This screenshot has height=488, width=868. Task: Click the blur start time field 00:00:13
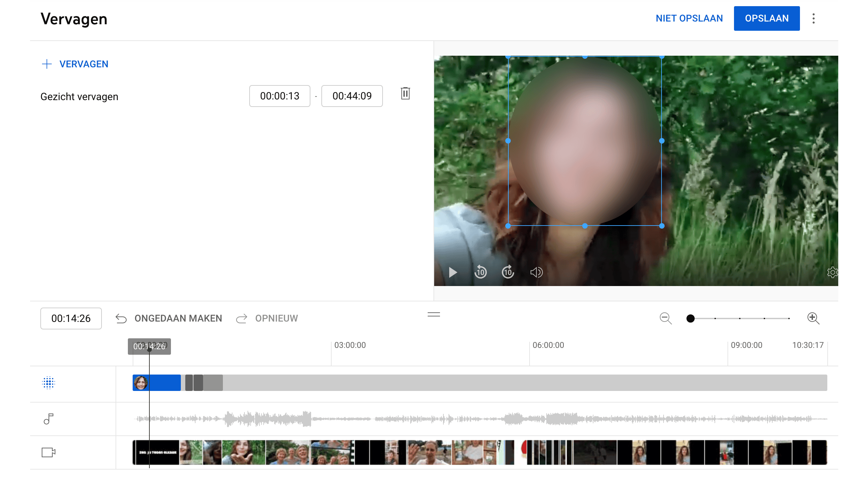[279, 96]
